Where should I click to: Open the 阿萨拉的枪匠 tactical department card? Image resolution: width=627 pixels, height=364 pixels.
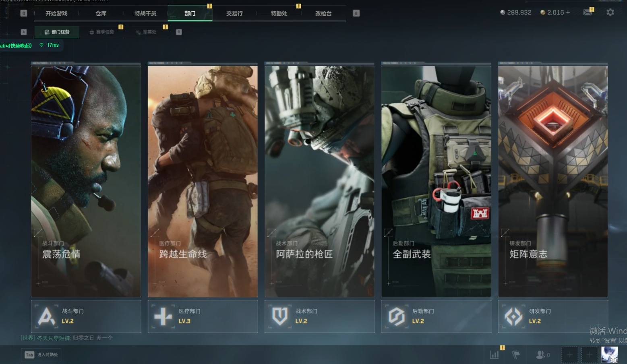point(319,180)
